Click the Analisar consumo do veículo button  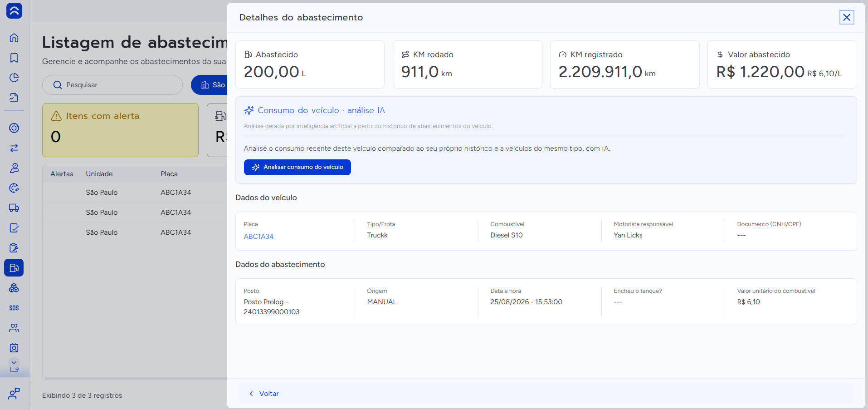(x=297, y=167)
